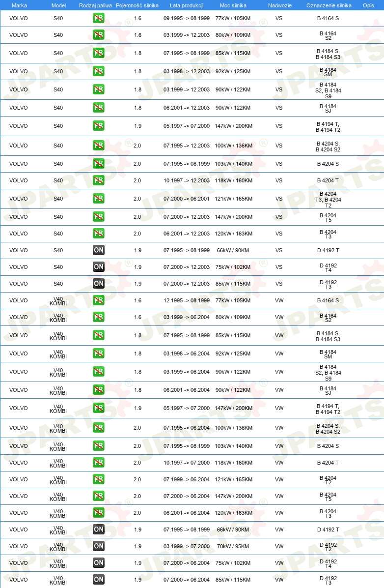Click petrol icon in V40 KOMBI 77kW / 105KM row
This screenshot has height=588, width=384.
[99, 300]
